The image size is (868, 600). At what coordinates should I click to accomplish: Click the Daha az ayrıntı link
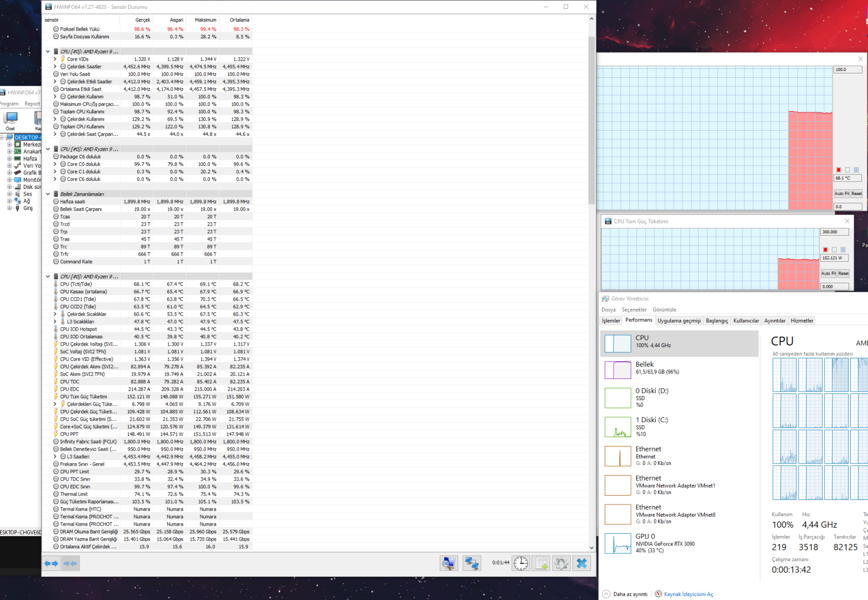(630, 594)
